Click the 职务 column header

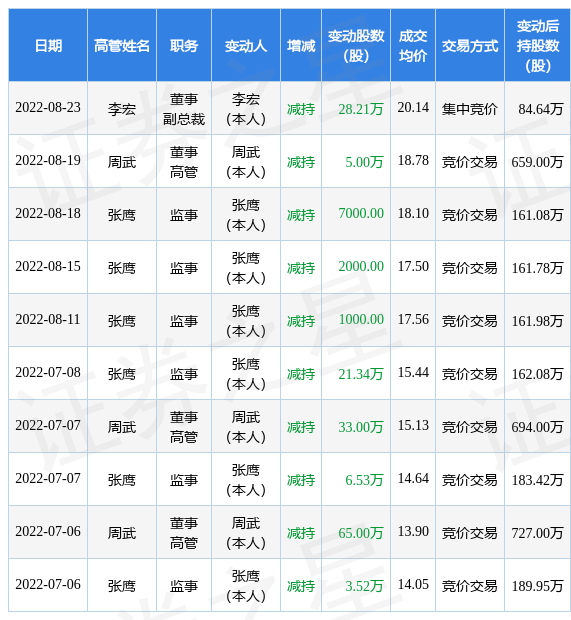(184, 45)
